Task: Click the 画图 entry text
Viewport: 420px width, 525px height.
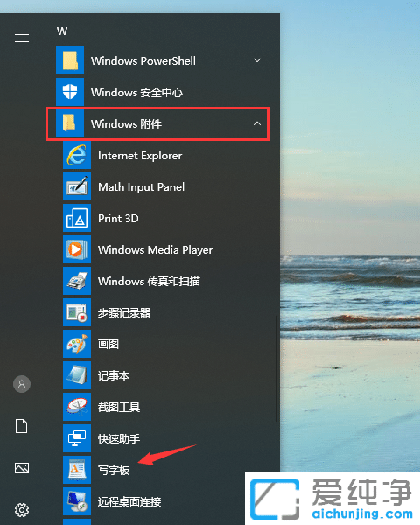Action: 108,344
